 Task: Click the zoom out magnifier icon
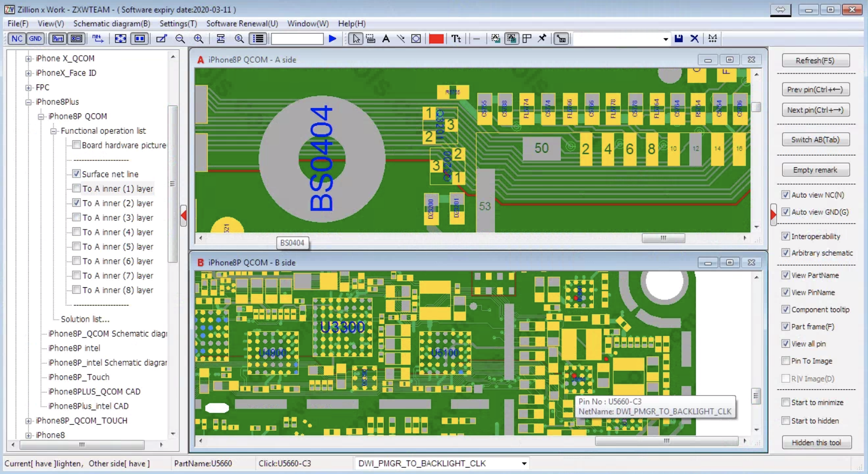tap(180, 38)
